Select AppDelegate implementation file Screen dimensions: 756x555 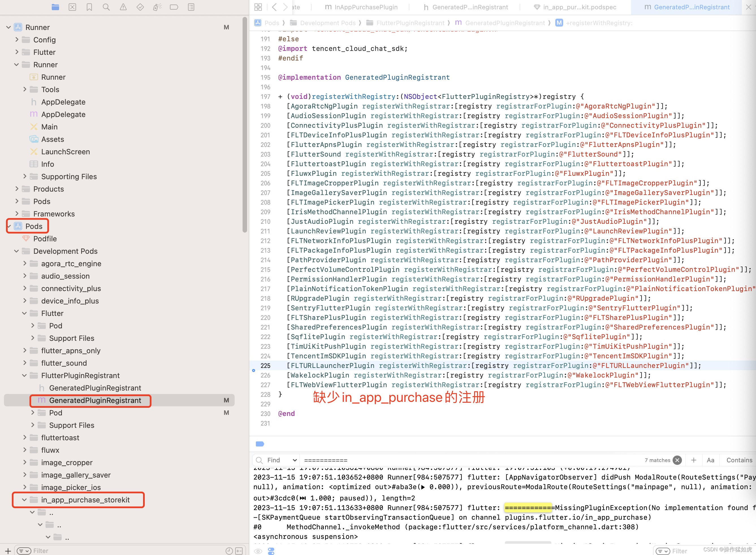coord(63,114)
